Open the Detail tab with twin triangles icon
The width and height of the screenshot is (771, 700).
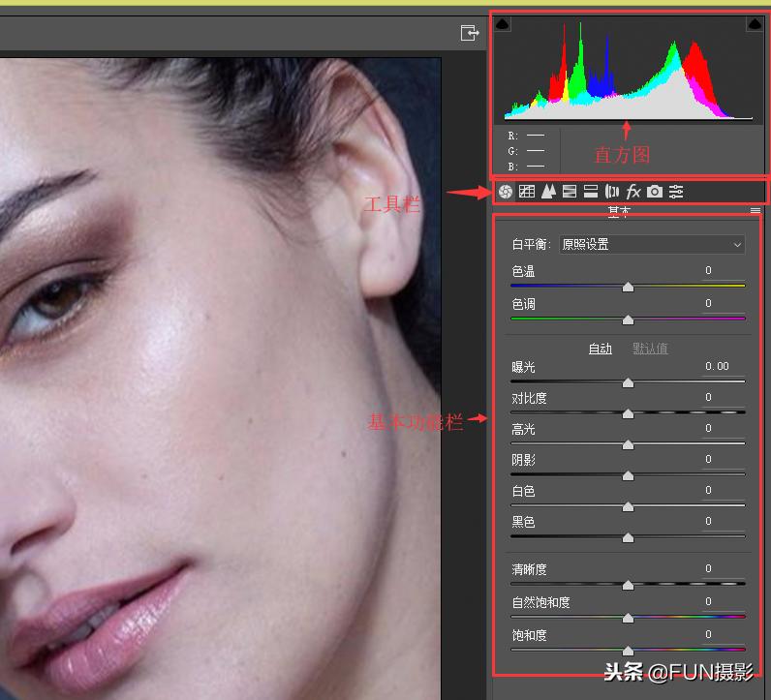pyautogui.click(x=548, y=192)
